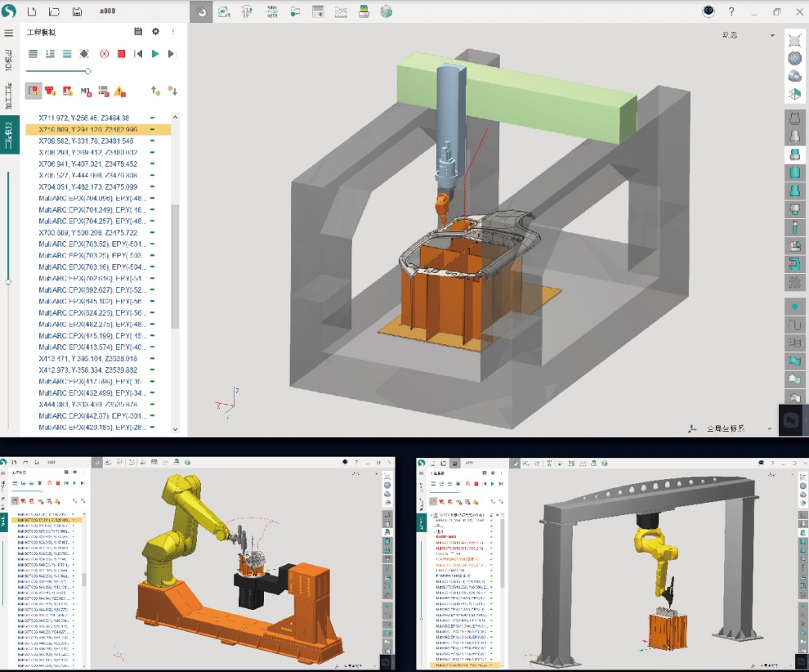809x672 pixels.
Task: Step to previous simulation position
Action: pyautogui.click(x=138, y=54)
